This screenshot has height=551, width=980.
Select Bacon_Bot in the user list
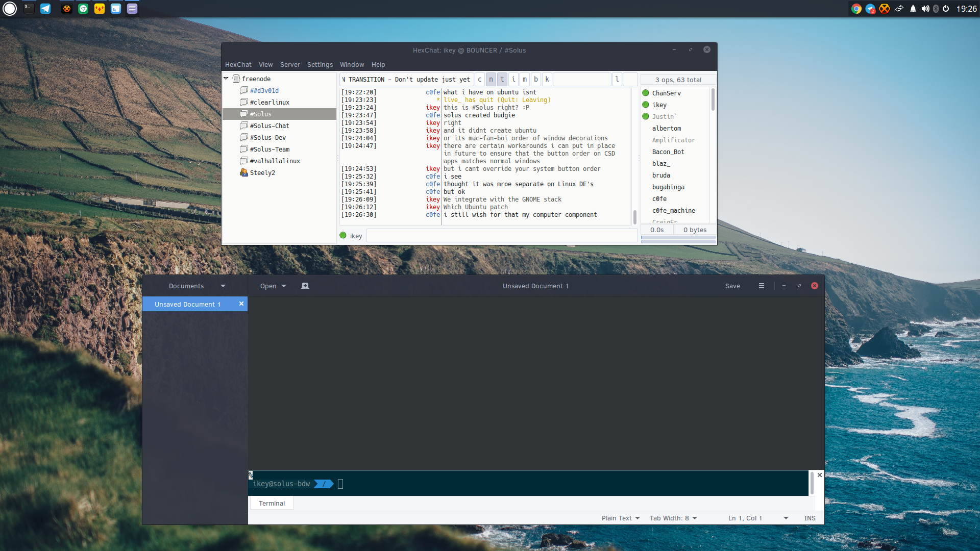[675, 152]
